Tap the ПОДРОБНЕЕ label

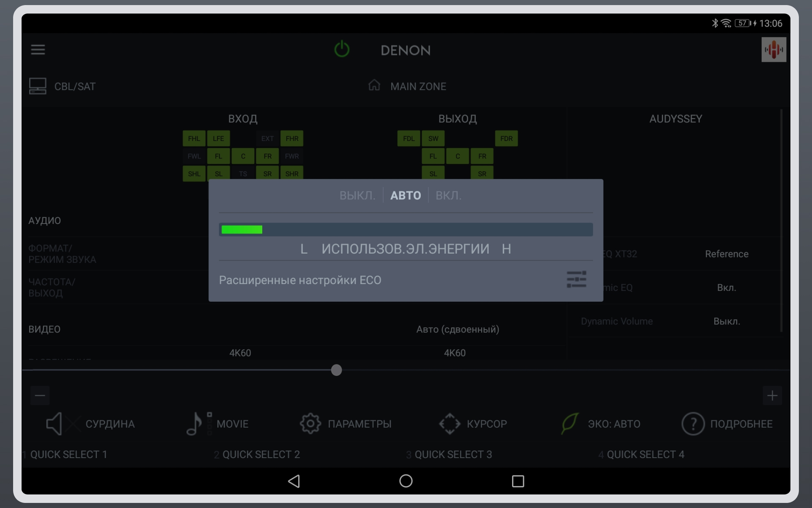pos(741,424)
